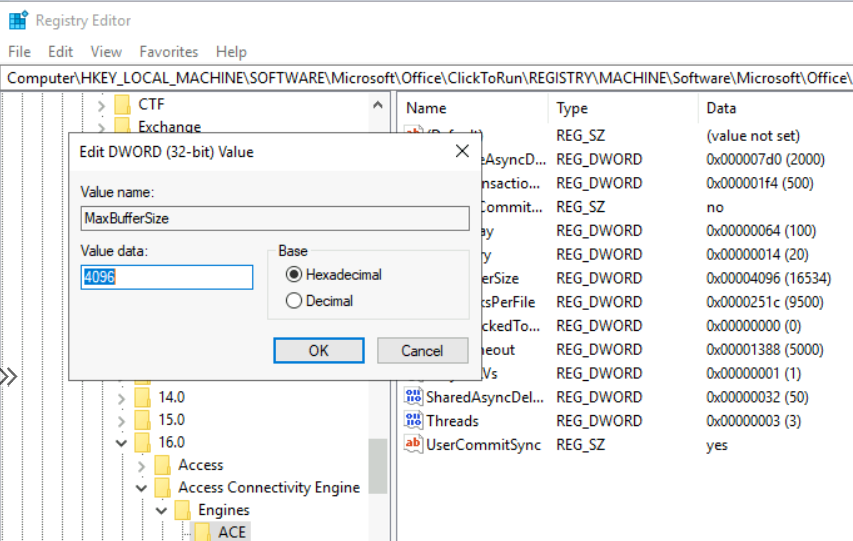The image size is (853, 541).
Task: Expand the 15.0 key
Action: (x=121, y=421)
